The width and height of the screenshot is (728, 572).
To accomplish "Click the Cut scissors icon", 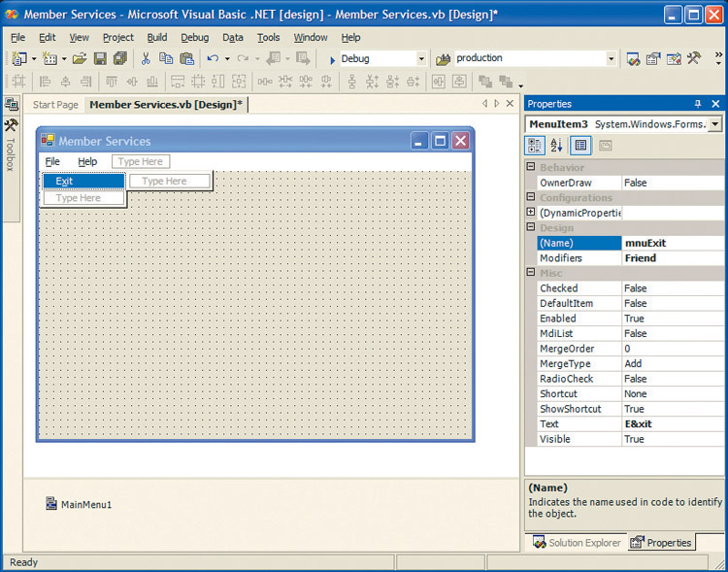I will pos(146,58).
